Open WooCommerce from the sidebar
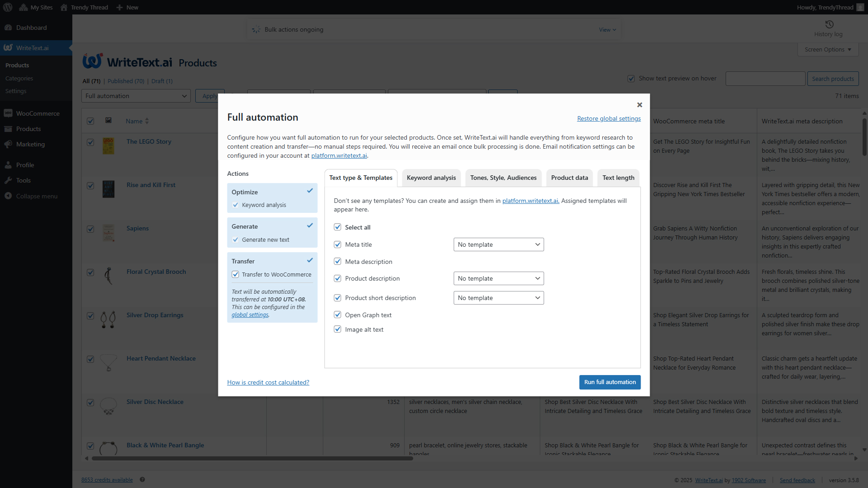The image size is (868, 488). pyautogui.click(x=38, y=113)
